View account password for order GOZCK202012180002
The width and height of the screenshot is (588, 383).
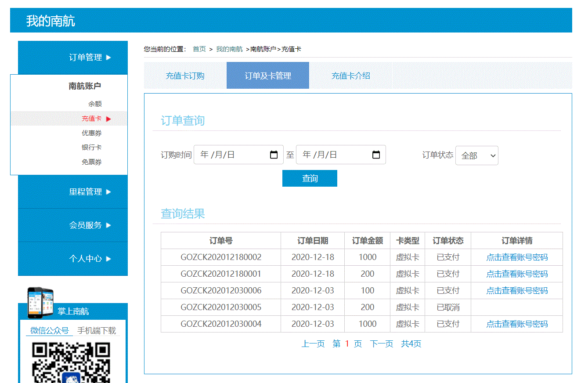(x=517, y=257)
